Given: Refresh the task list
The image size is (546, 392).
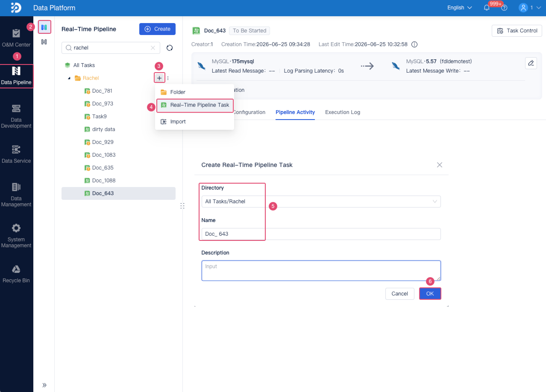Looking at the screenshot, I should click(169, 48).
